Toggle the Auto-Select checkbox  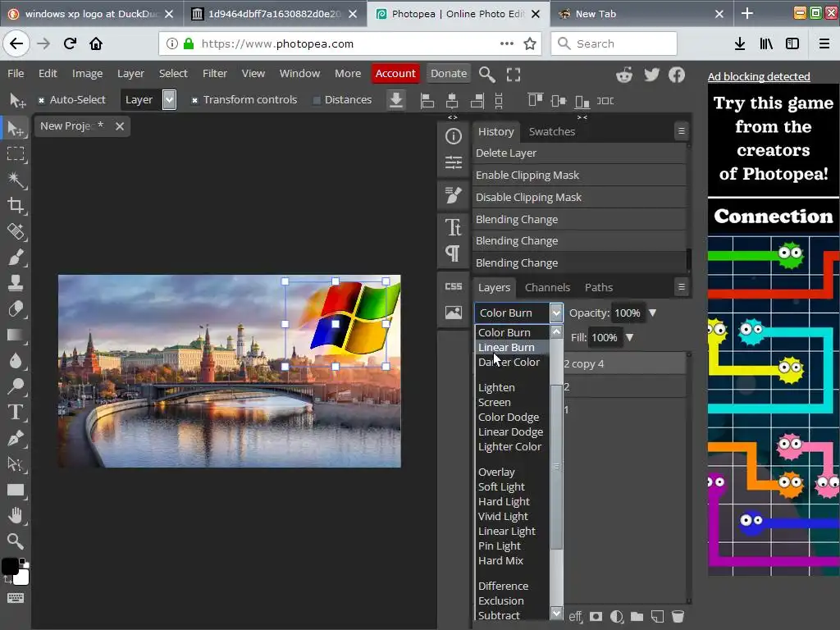[41, 100]
